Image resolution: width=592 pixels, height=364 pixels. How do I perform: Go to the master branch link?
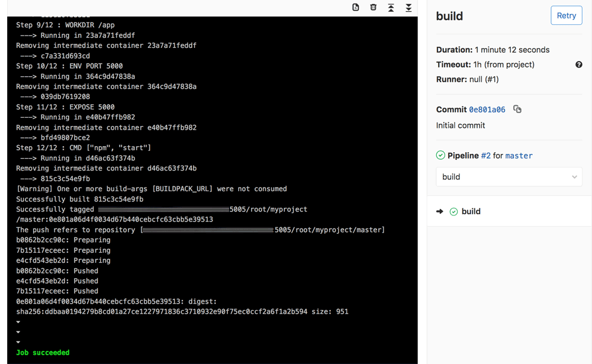[519, 156]
